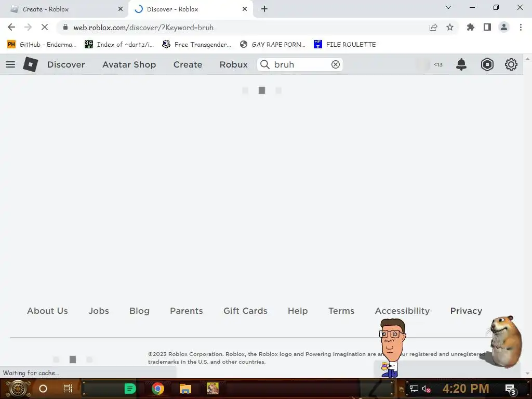
Task: Open the FILE ROULETTE bookmark
Action: [345, 45]
